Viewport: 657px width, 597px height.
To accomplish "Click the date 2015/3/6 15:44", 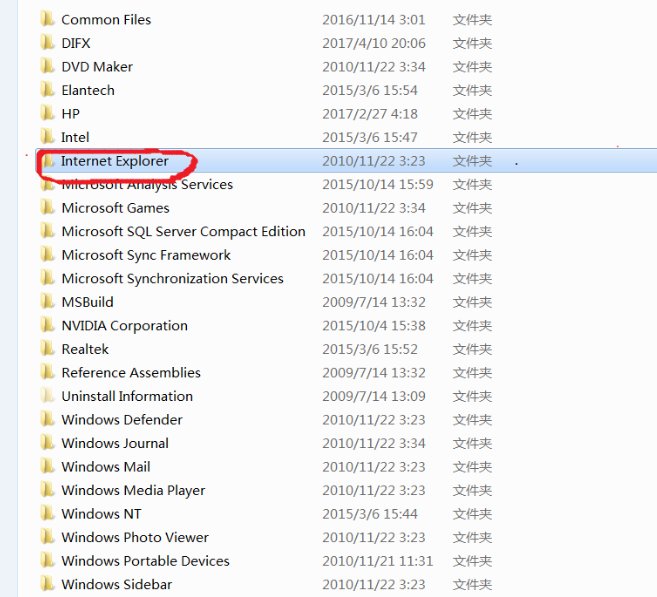I will 370,514.
